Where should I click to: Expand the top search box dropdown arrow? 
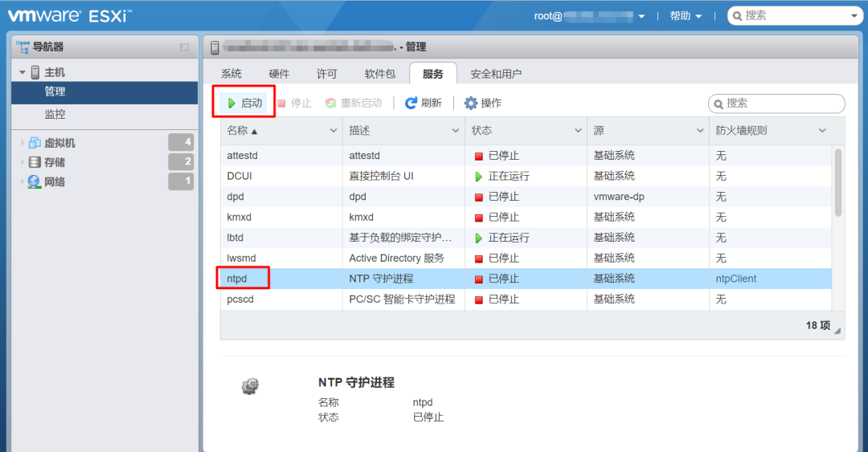[x=854, y=16]
